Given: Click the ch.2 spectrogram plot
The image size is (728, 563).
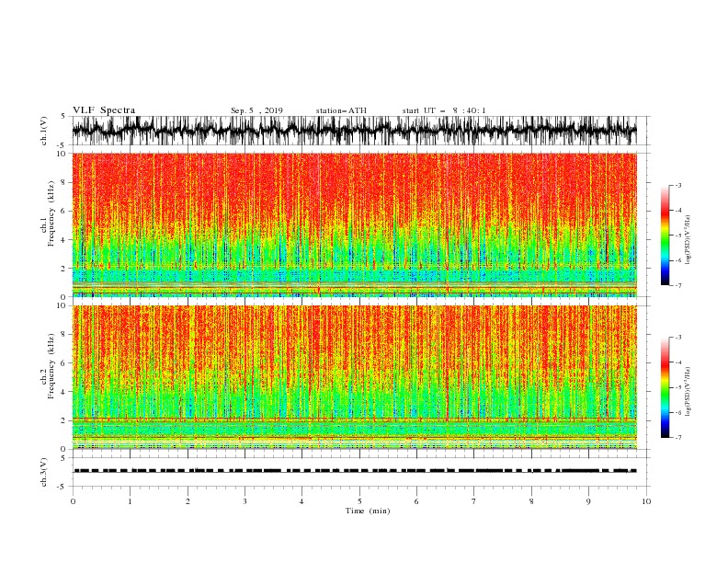Looking at the screenshot, I should (354, 377).
